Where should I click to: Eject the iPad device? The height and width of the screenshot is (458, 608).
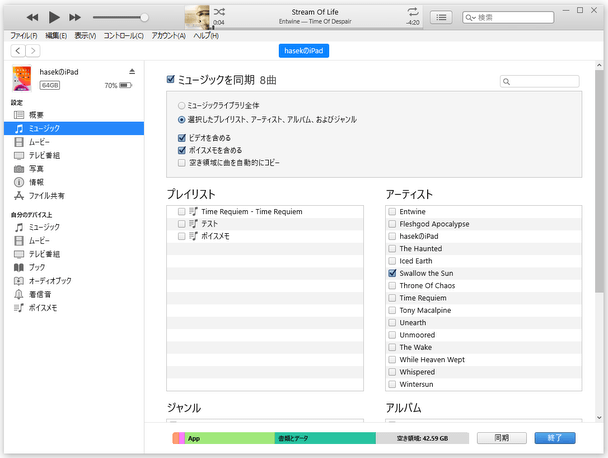pyautogui.click(x=132, y=71)
